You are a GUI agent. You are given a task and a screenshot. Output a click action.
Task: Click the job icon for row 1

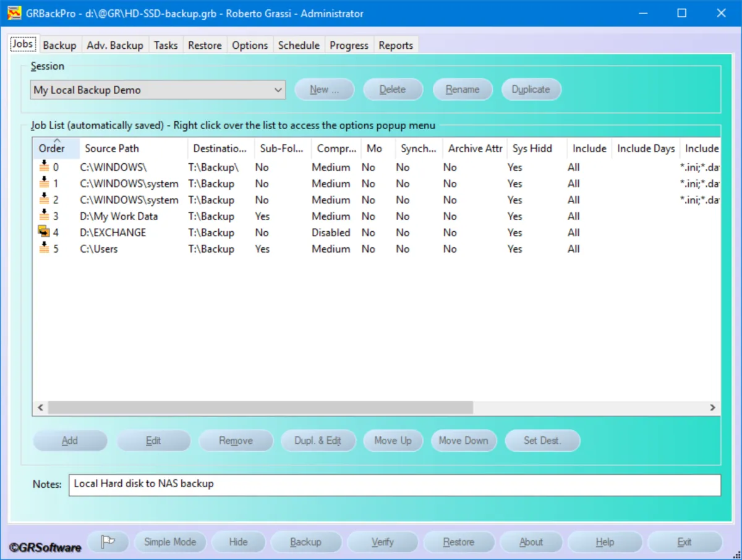coord(44,182)
